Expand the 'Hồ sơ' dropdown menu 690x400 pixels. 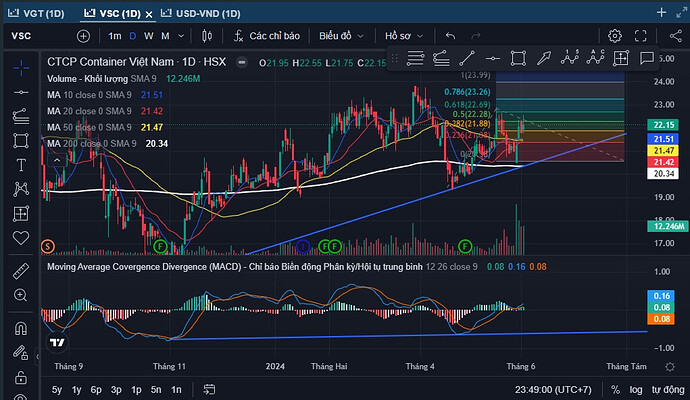[403, 36]
